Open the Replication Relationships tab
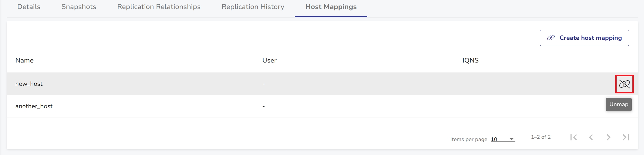644x155 pixels. pos(159,7)
